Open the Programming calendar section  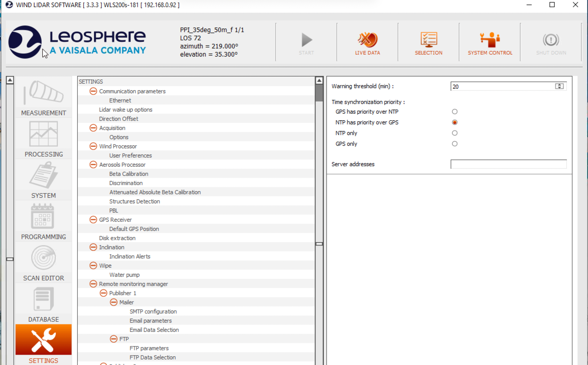tap(44, 222)
